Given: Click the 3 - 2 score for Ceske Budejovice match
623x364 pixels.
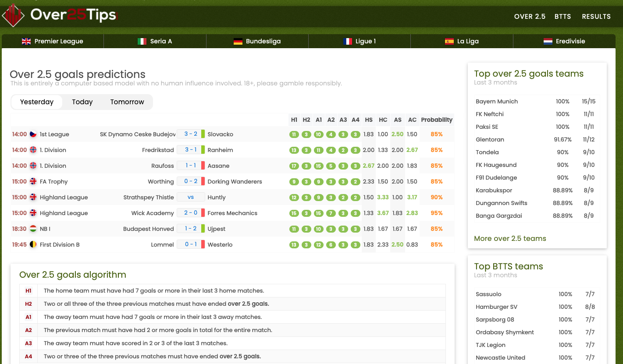Looking at the screenshot, I should pyautogui.click(x=191, y=134).
